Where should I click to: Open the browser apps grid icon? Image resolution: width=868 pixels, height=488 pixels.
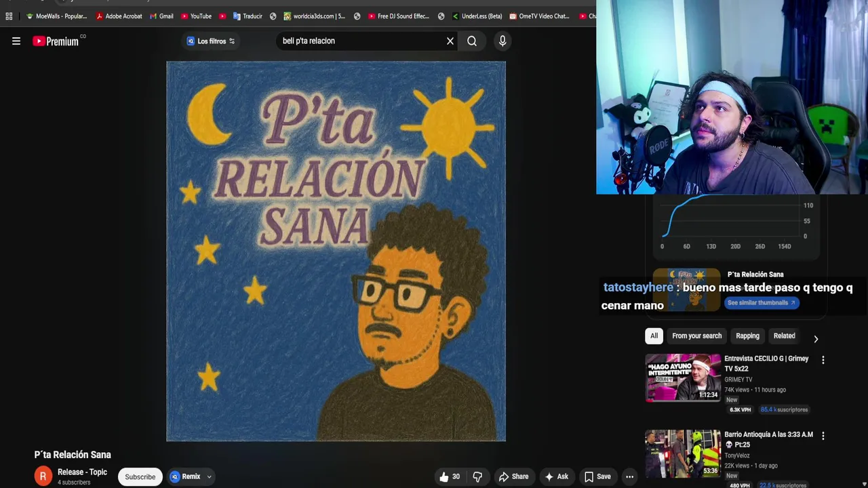(x=9, y=16)
